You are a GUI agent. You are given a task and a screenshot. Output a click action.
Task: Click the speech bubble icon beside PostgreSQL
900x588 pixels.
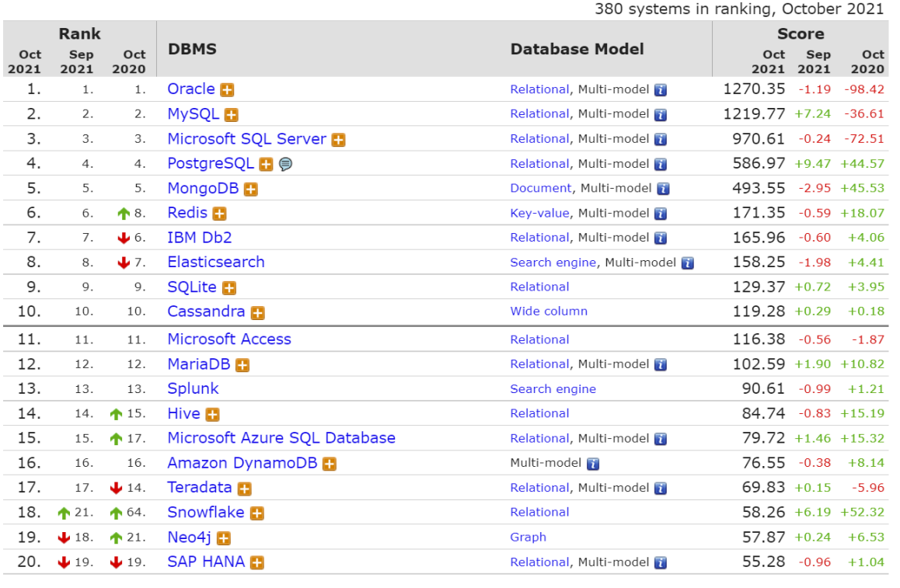coord(285,165)
